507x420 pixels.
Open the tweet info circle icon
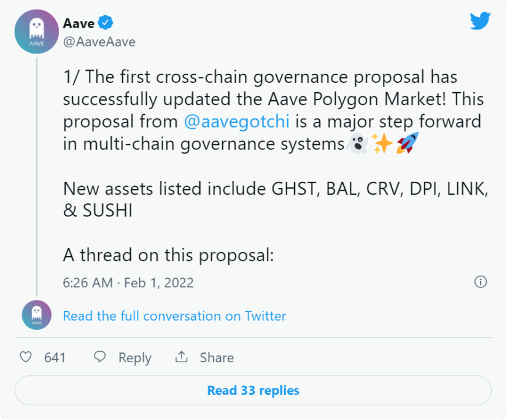click(x=481, y=282)
